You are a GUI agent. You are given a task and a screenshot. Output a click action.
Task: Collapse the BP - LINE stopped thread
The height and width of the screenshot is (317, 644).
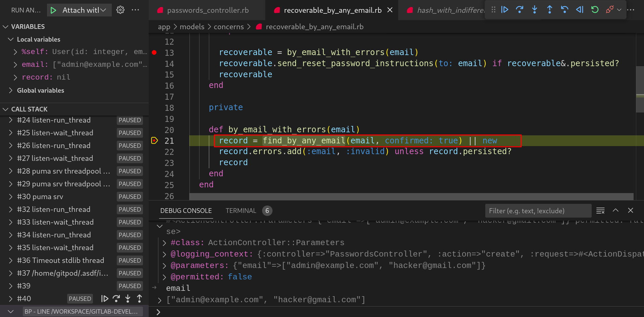(11, 311)
